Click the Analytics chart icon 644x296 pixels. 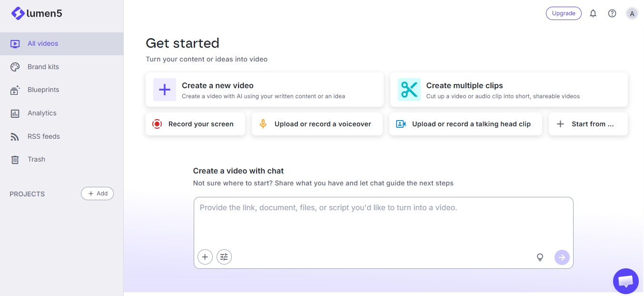(x=15, y=113)
